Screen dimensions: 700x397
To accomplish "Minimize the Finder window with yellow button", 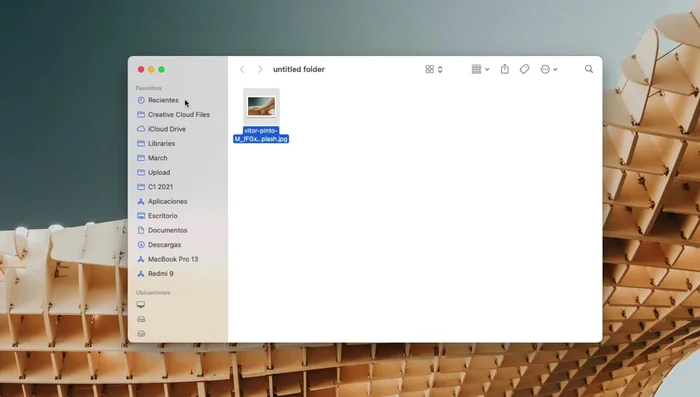I will tap(151, 69).
